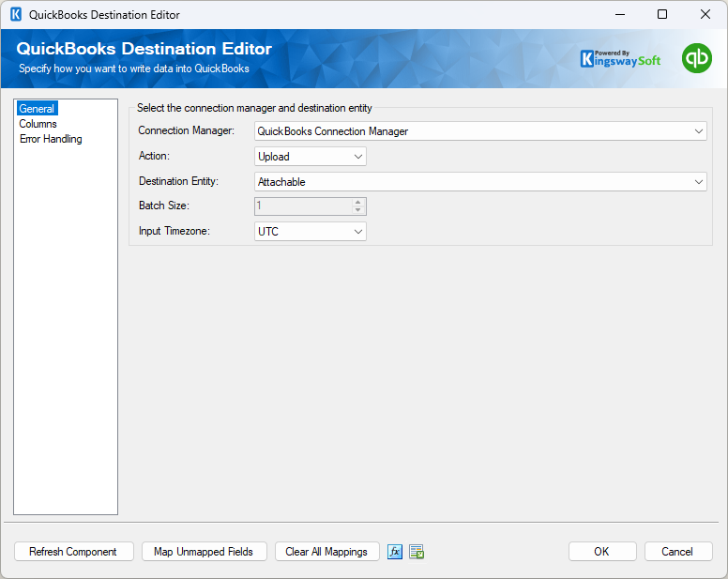Screen dimensions: 728x579
Task: Click Clear All Mappings button
Action: 326,552
